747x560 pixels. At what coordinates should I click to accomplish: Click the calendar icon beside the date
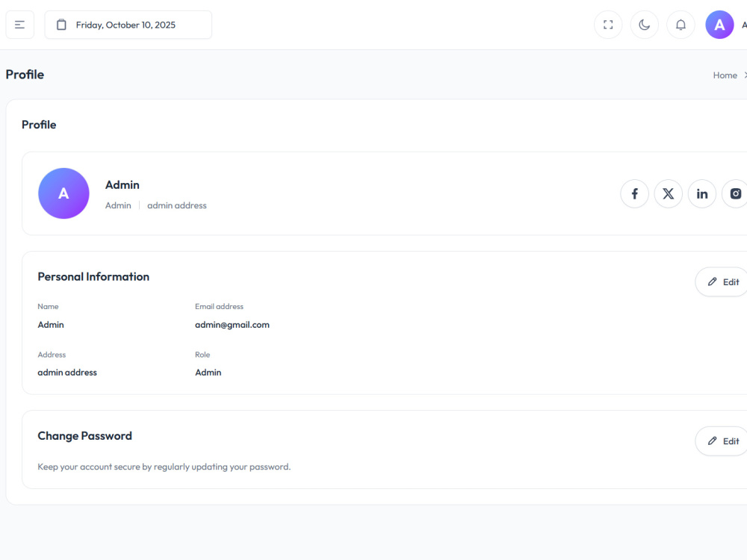(61, 25)
